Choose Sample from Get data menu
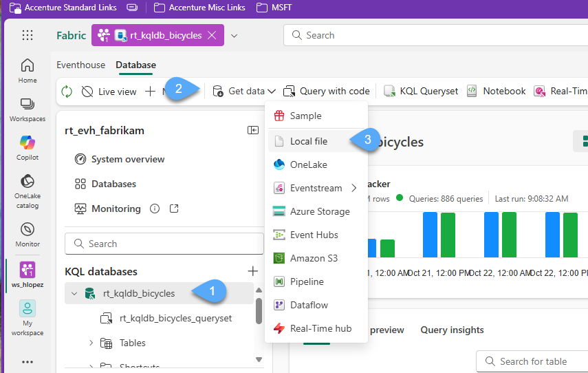 (316, 116)
